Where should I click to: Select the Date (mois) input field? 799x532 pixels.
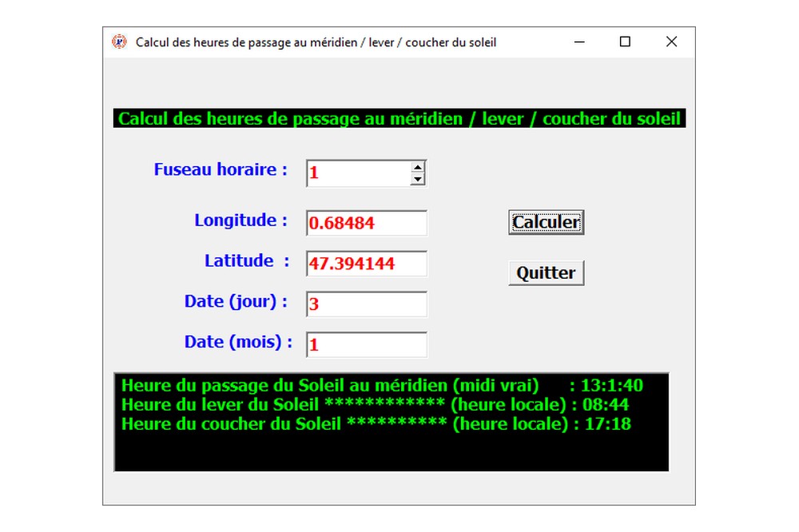[x=367, y=344]
